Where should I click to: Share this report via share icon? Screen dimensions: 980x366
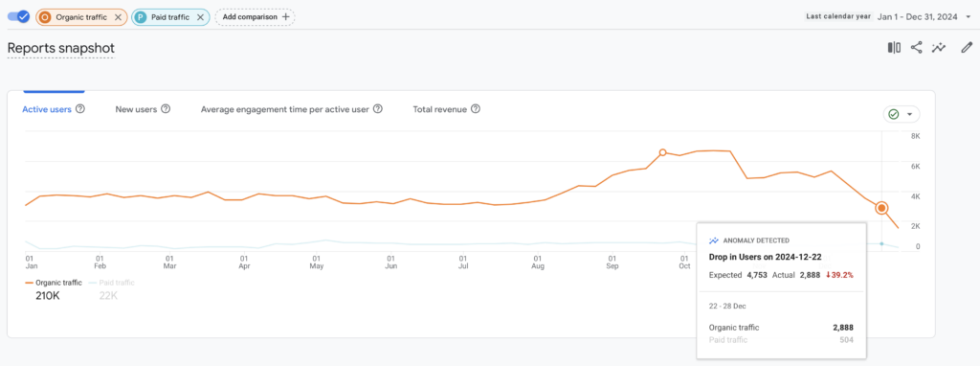coord(916,48)
